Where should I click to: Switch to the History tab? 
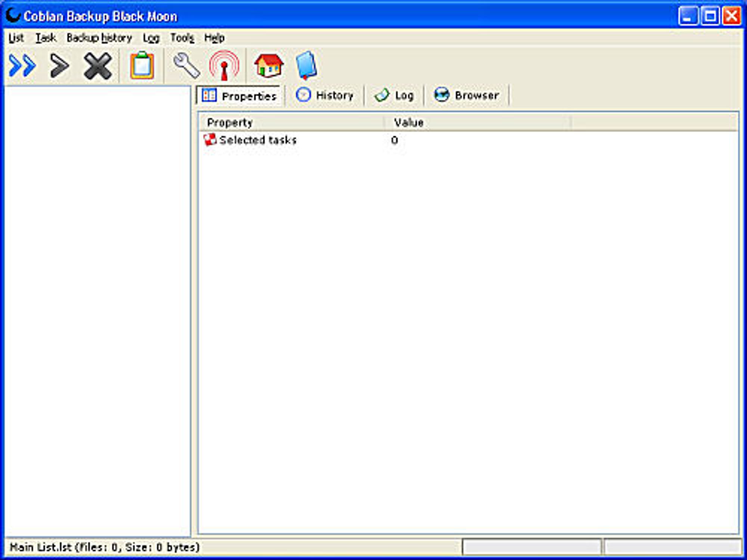(x=325, y=95)
